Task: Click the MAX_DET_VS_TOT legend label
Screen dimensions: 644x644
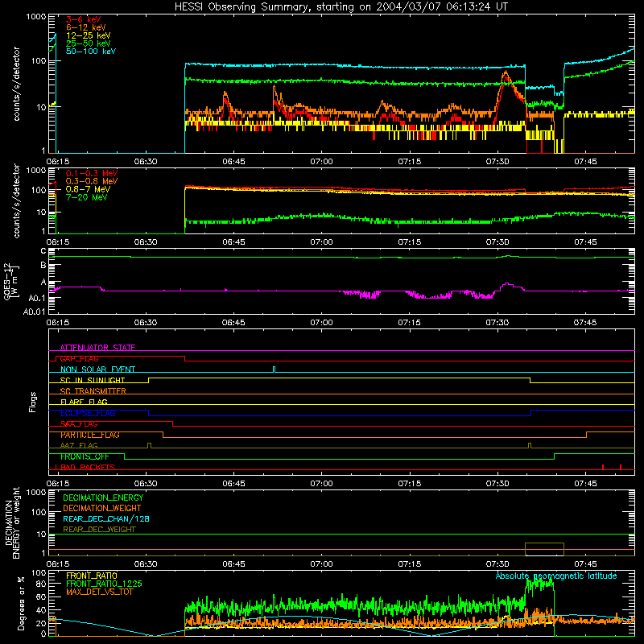Action: 99,592
